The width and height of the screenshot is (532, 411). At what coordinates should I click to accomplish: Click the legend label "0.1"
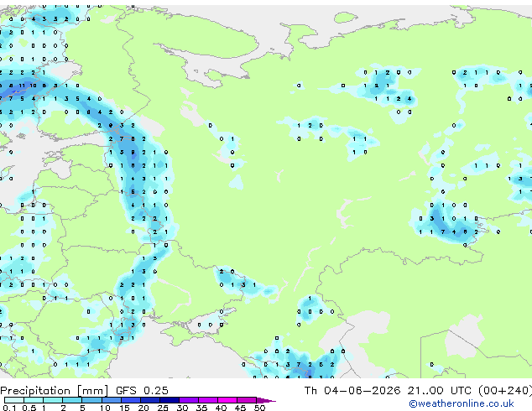pos(9,408)
